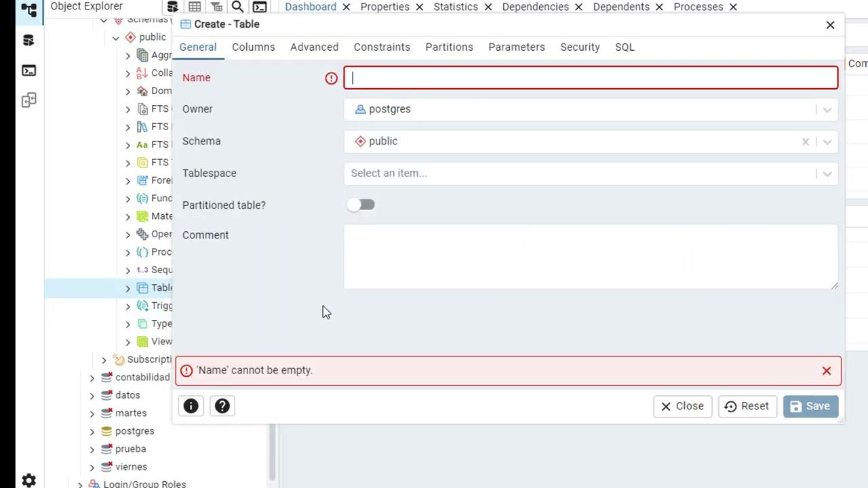The image size is (868, 488).
Task: Click the schema diff icon in sidebar
Action: 28,100
